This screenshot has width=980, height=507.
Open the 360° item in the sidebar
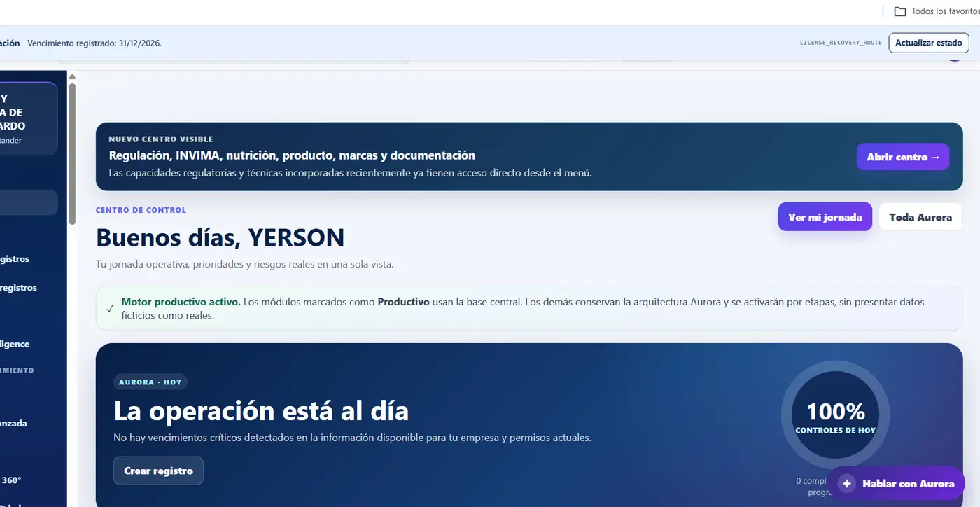pyautogui.click(x=12, y=480)
